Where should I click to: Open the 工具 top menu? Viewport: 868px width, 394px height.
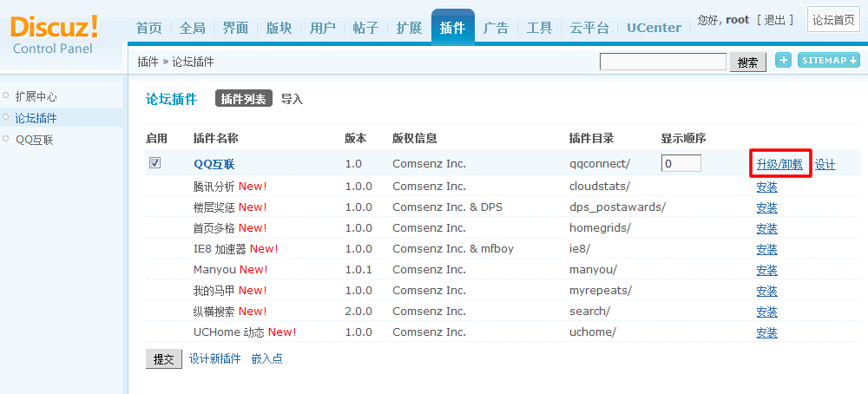tap(539, 28)
